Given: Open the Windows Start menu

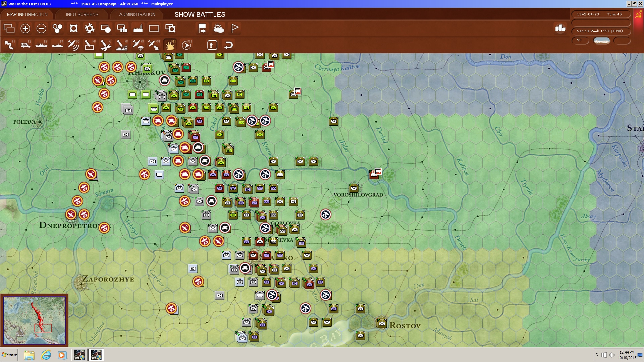Looking at the screenshot, I should pyautogui.click(x=9, y=355).
